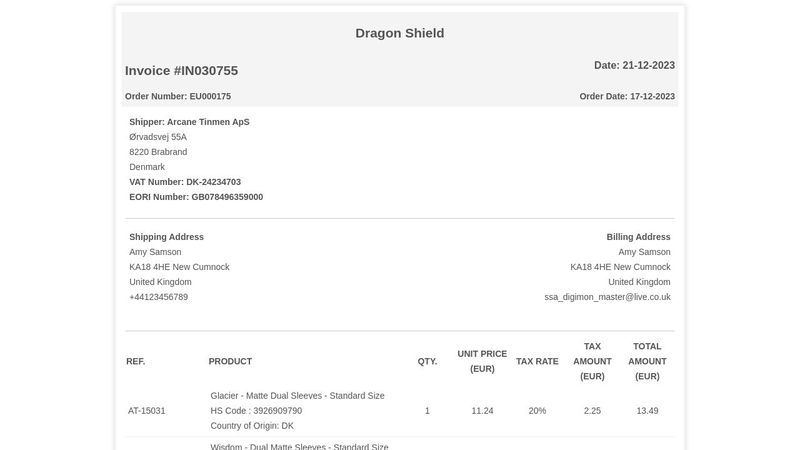The width and height of the screenshot is (800, 450).
Task: Click the total amount 13.49
Action: tap(647, 411)
